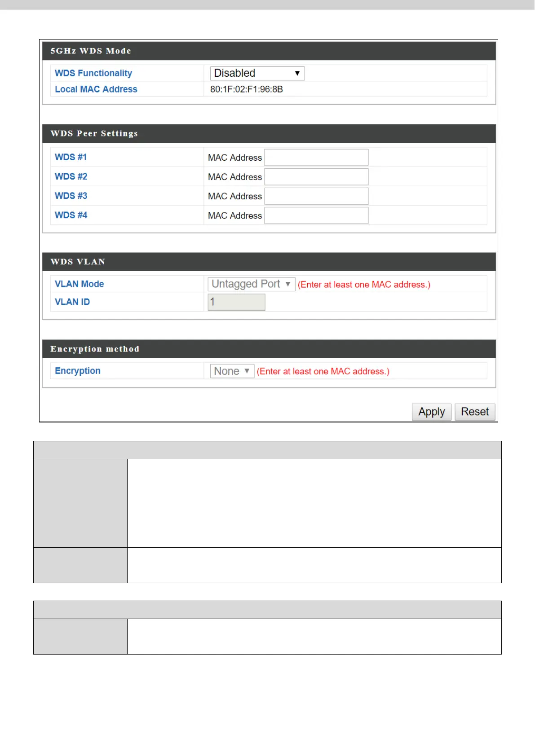
Task: Click the VLAN ID label
Action: (x=72, y=302)
